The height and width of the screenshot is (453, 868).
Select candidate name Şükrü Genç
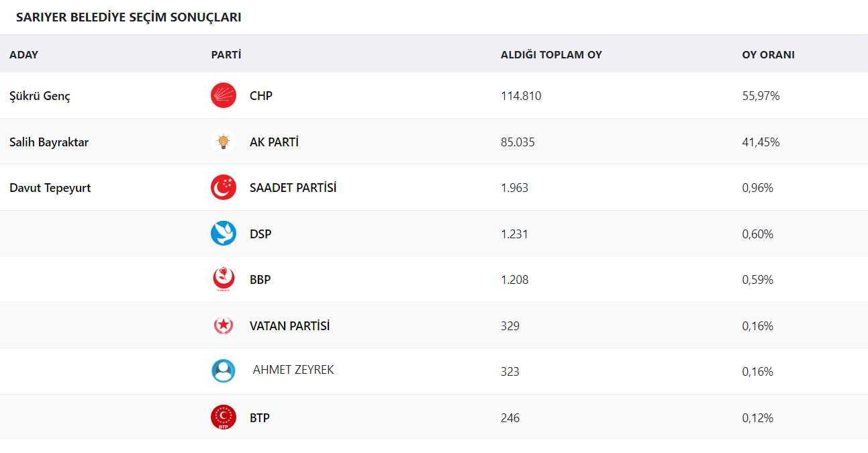coord(40,96)
